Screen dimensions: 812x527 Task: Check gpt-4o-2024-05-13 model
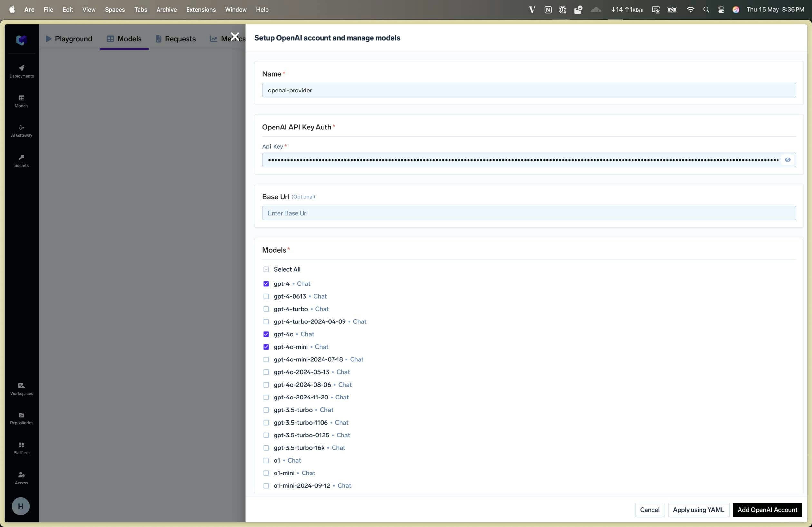point(266,372)
